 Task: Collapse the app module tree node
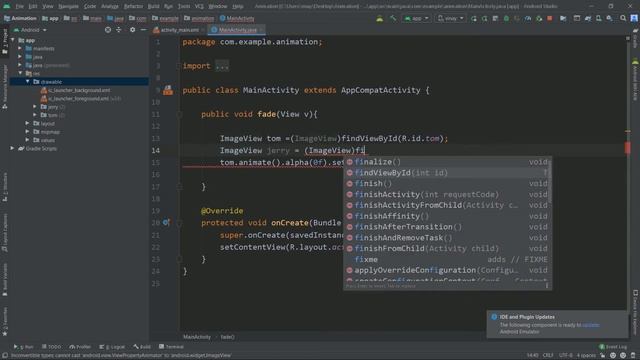point(13,40)
